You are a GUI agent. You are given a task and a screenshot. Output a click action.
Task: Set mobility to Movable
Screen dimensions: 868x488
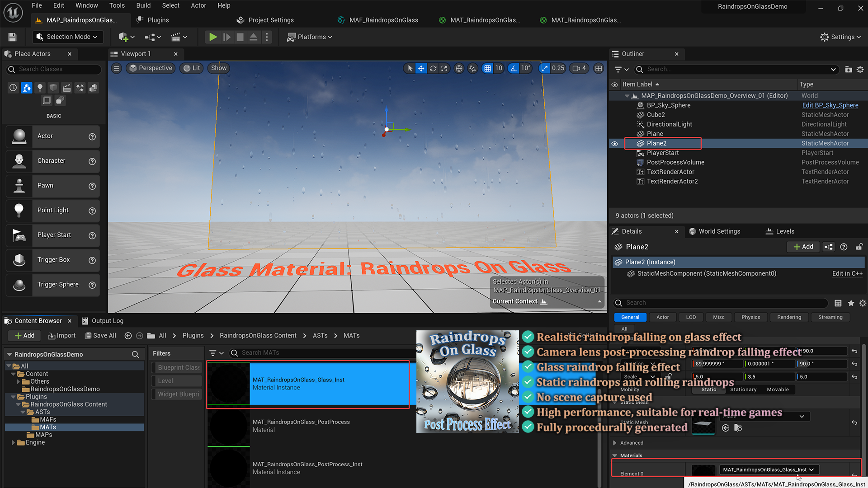(778, 389)
